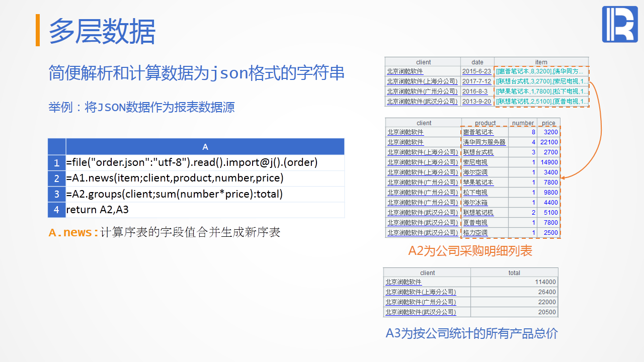Click the total value 114000
Image resolution: width=644 pixels, height=362 pixels.
(545, 282)
